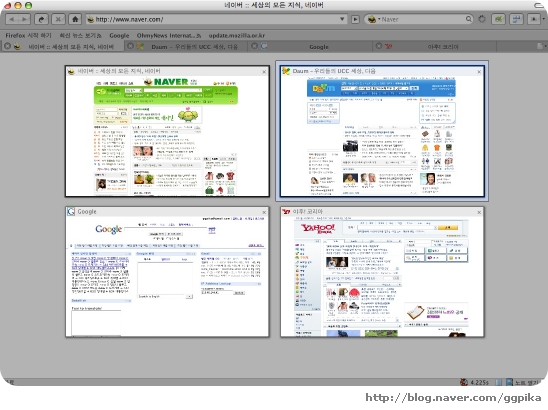Click the green toolbar extension button
Image resolution: width=548 pixels, height=410 pixels.
tap(498, 19)
